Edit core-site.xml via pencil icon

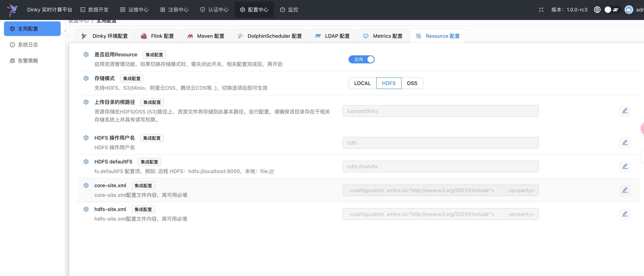(625, 190)
